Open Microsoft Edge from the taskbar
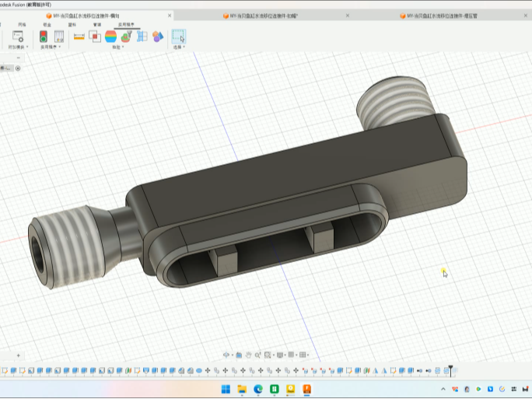The width and height of the screenshot is (532, 399). pos(258,389)
